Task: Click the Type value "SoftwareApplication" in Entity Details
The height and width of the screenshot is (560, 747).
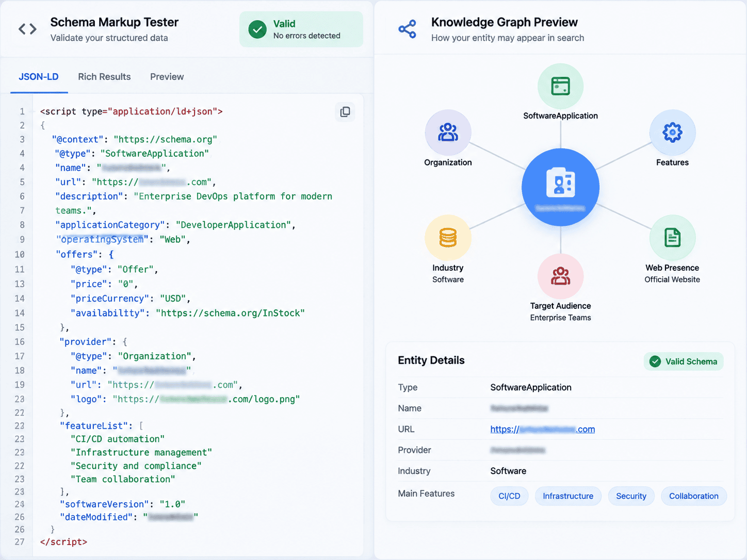Action: (531, 387)
